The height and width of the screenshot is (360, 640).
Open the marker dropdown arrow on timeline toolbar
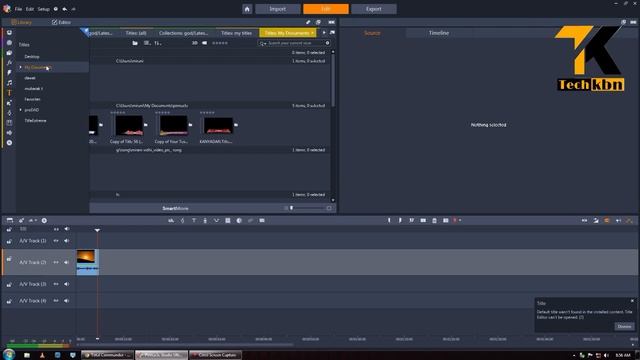[460, 220]
